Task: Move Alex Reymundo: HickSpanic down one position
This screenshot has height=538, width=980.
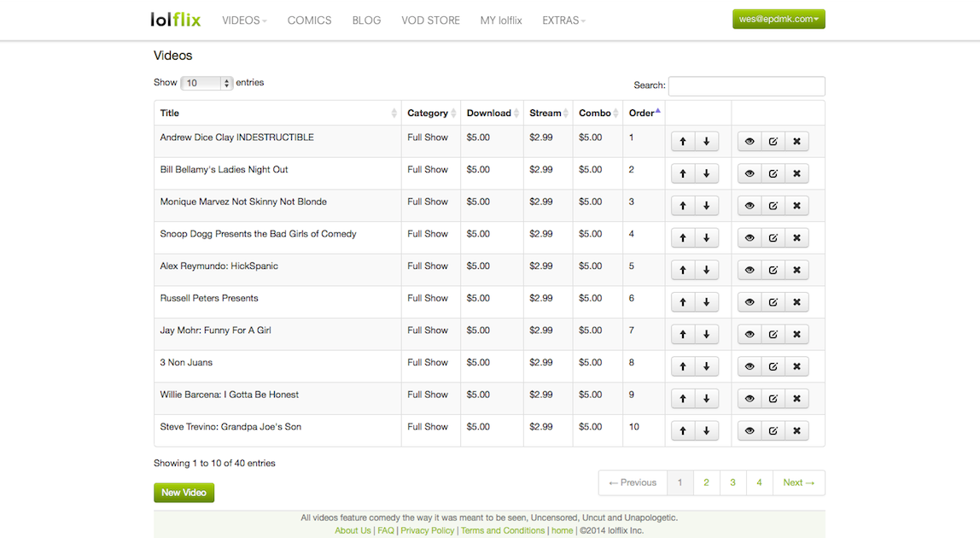Action: [706, 271]
